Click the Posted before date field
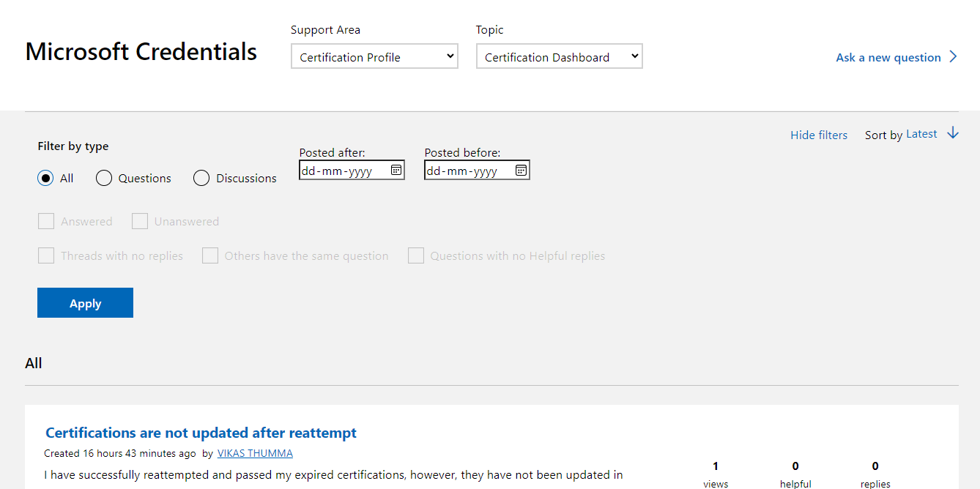The height and width of the screenshot is (489, 980). (477, 170)
